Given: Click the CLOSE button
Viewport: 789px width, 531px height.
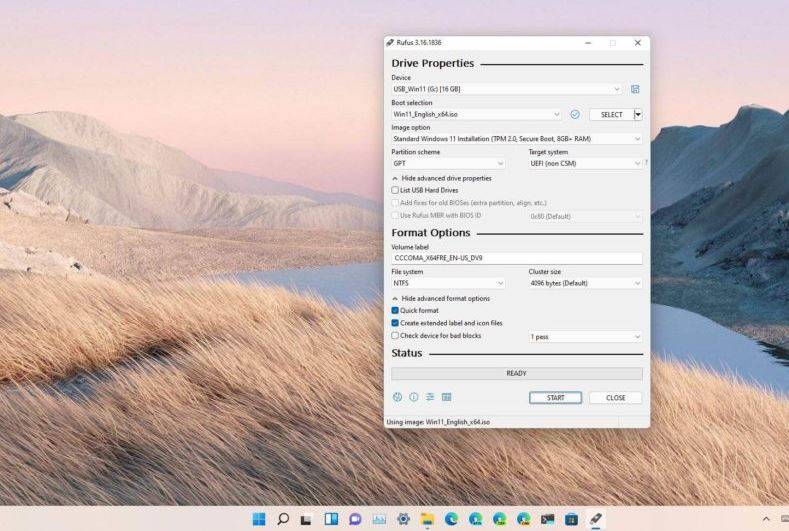Looking at the screenshot, I should [x=615, y=398].
